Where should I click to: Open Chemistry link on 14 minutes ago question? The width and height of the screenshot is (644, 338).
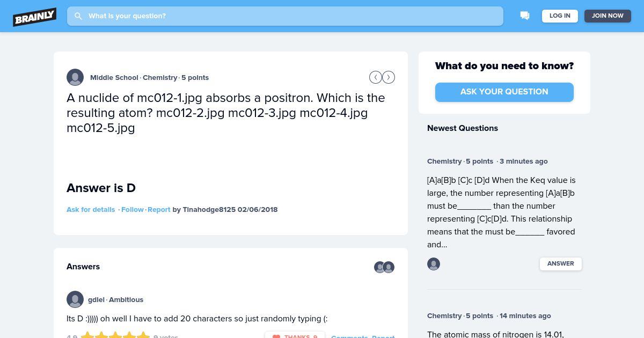tap(444, 316)
